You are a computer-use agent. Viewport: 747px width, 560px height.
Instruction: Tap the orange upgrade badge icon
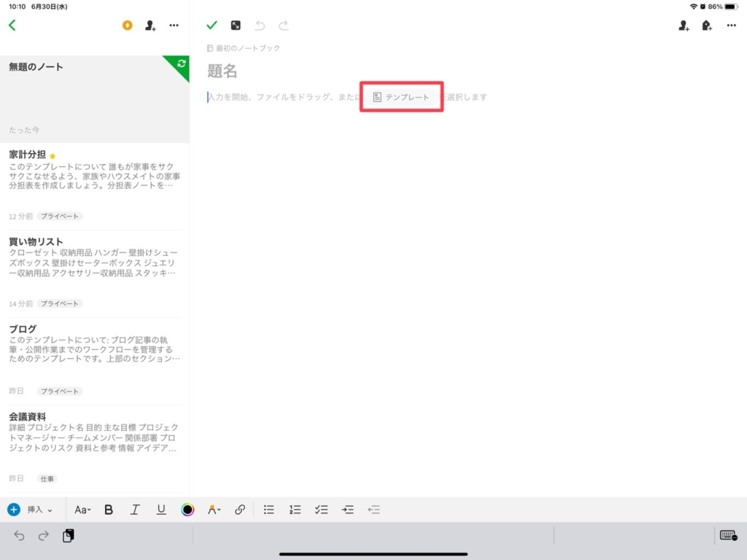point(127,26)
